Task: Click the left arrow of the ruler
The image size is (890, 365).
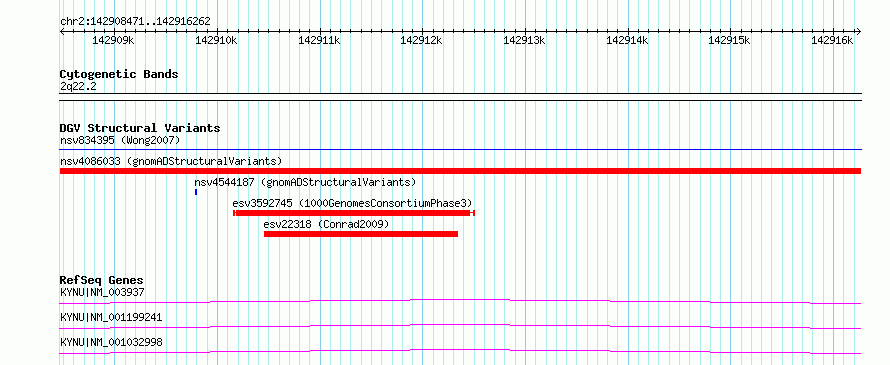Action: click(62, 31)
